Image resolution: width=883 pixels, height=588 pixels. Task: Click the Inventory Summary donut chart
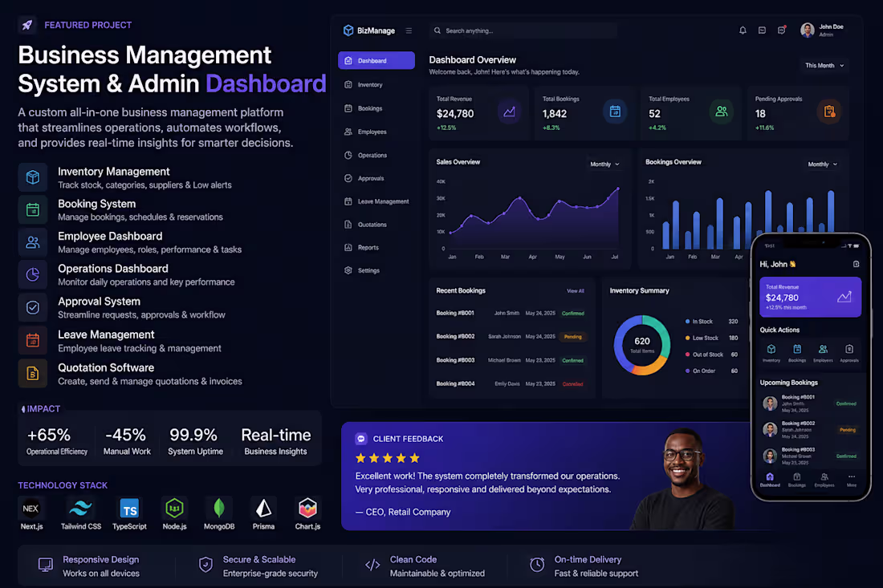[642, 345]
